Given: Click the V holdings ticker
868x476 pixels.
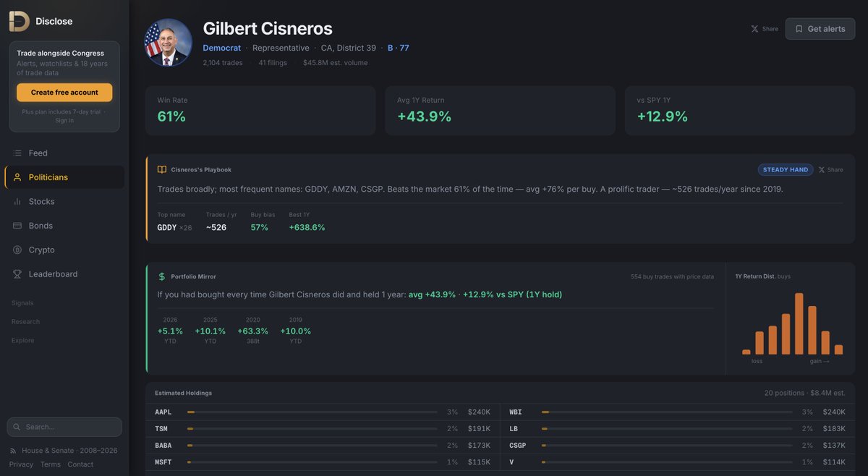Looking at the screenshot, I should (511, 462).
